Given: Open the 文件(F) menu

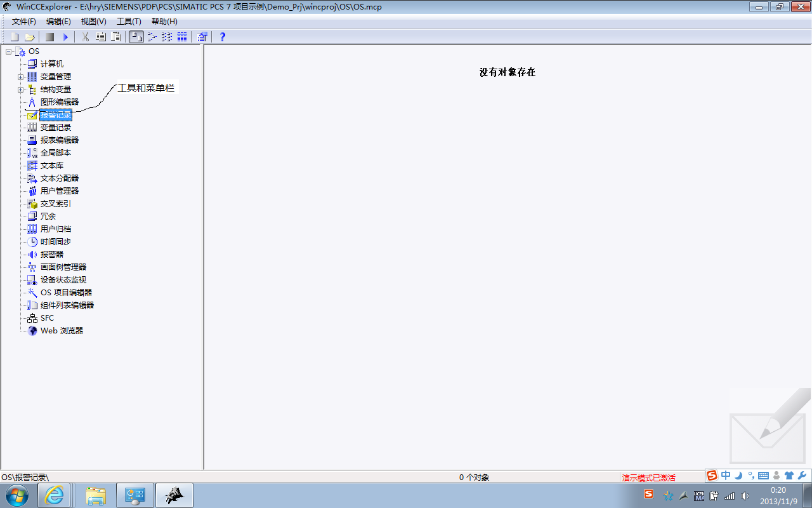Looking at the screenshot, I should 24,22.
